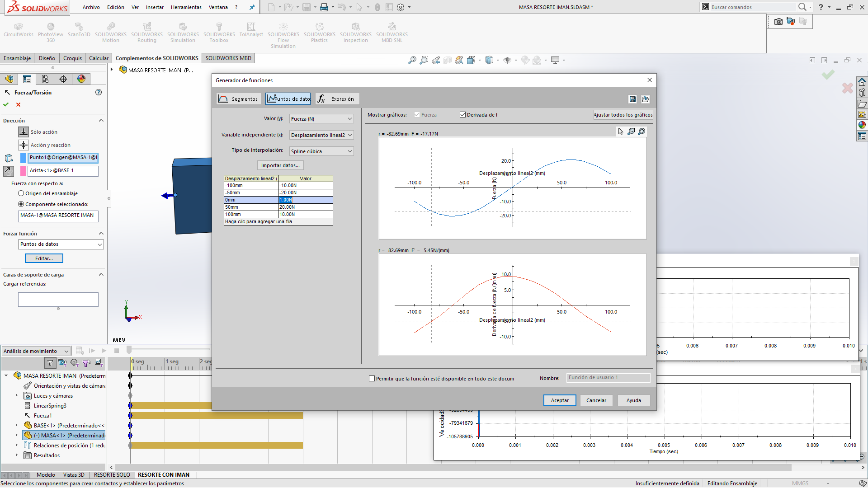Open the Análisis de movimiento dropdown

[x=36, y=351]
